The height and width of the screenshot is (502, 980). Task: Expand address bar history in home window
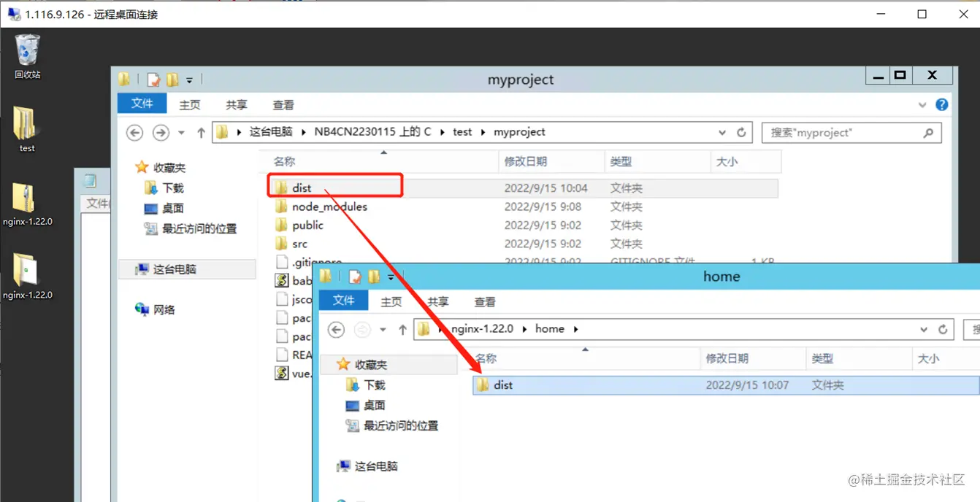point(924,330)
